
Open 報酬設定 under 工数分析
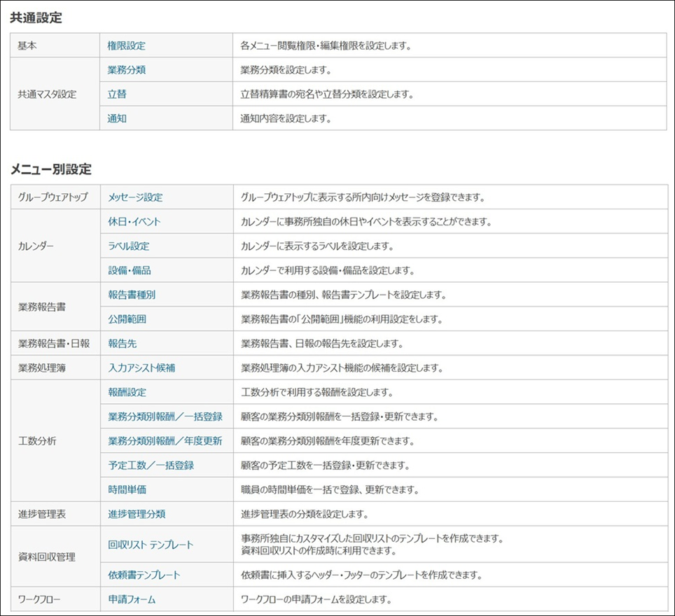[x=127, y=392]
